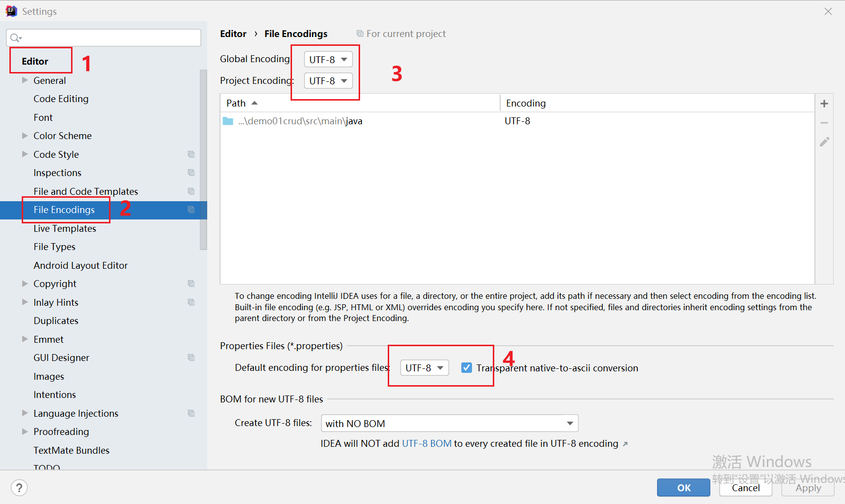This screenshot has height=504, width=845.
Task: Click the remove path minus icon
Action: pyautogui.click(x=824, y=123)
